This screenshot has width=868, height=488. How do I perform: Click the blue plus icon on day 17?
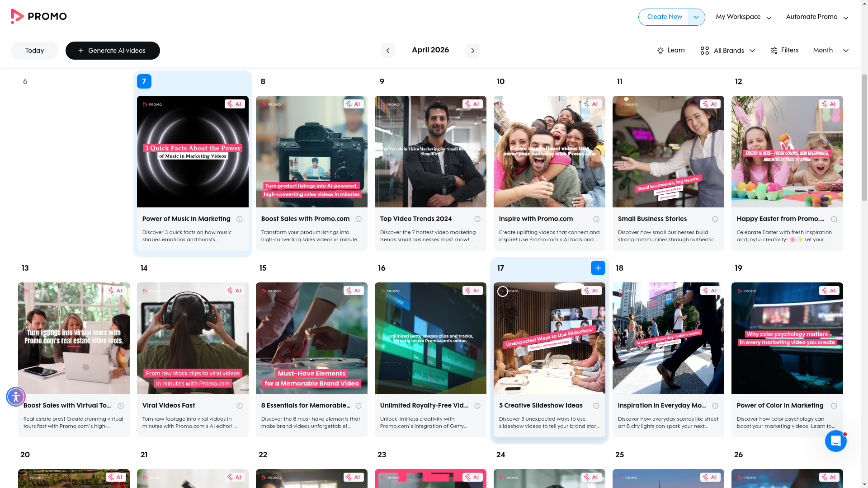click(x=598, y=268)
